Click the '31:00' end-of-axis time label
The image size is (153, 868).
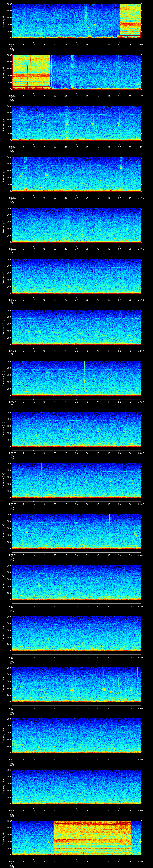point(141,96)
